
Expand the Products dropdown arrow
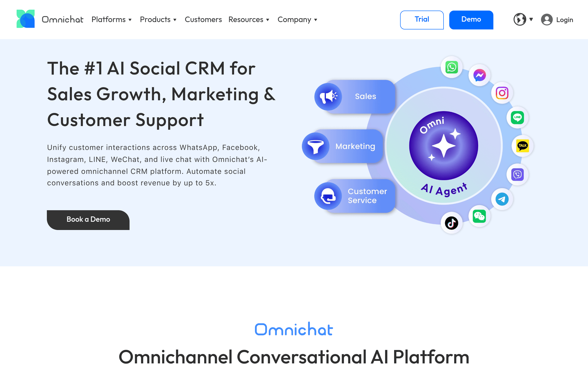pos(175,20)
